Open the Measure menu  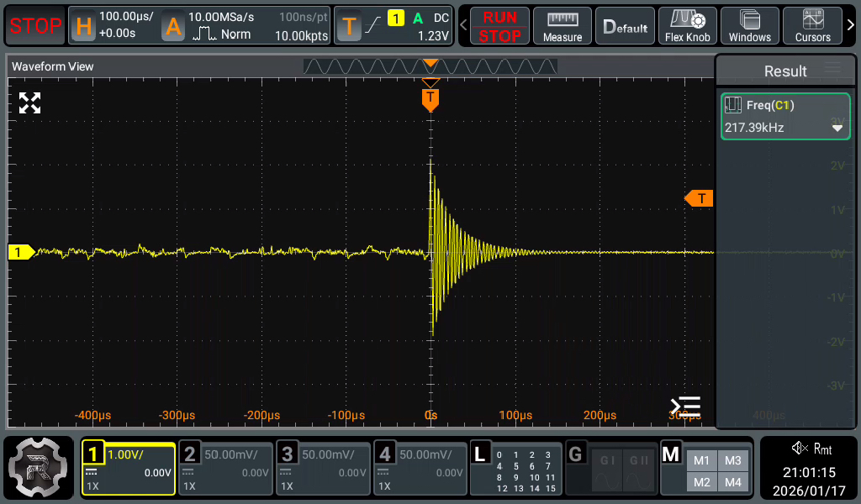(563, 26)
